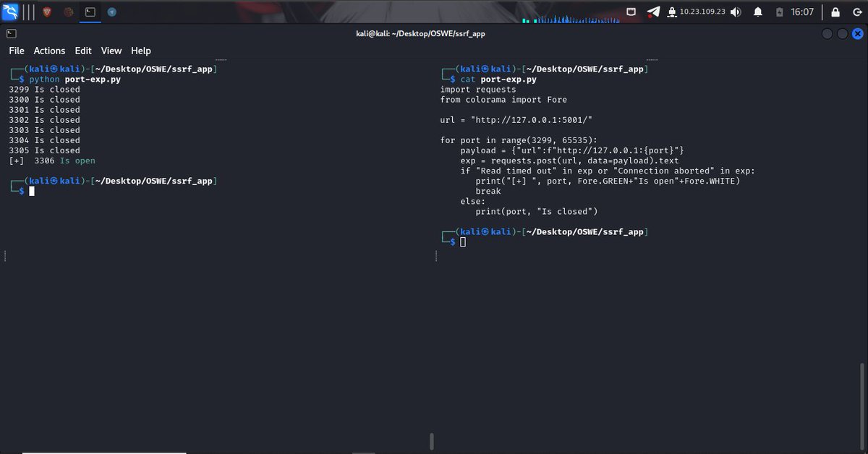868x454 pixels.
Task: Open Telegram from the panel launchers
Action: click(x=112, y=12)
